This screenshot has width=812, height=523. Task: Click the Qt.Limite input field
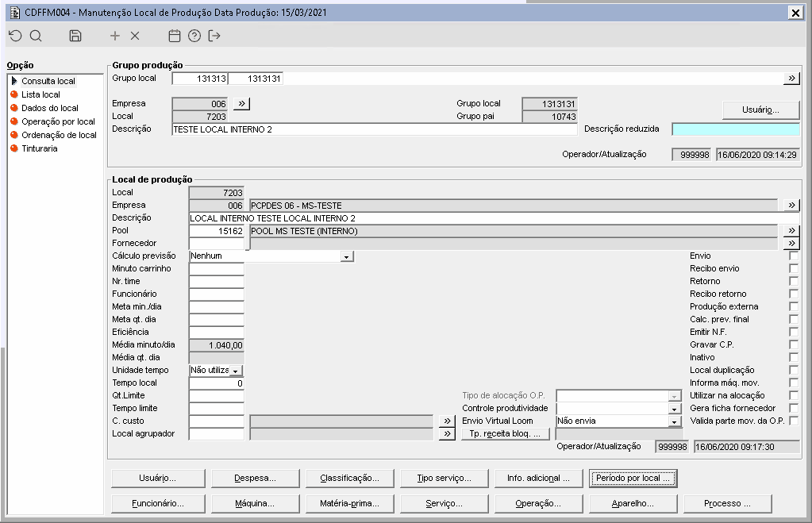(217, 396)
